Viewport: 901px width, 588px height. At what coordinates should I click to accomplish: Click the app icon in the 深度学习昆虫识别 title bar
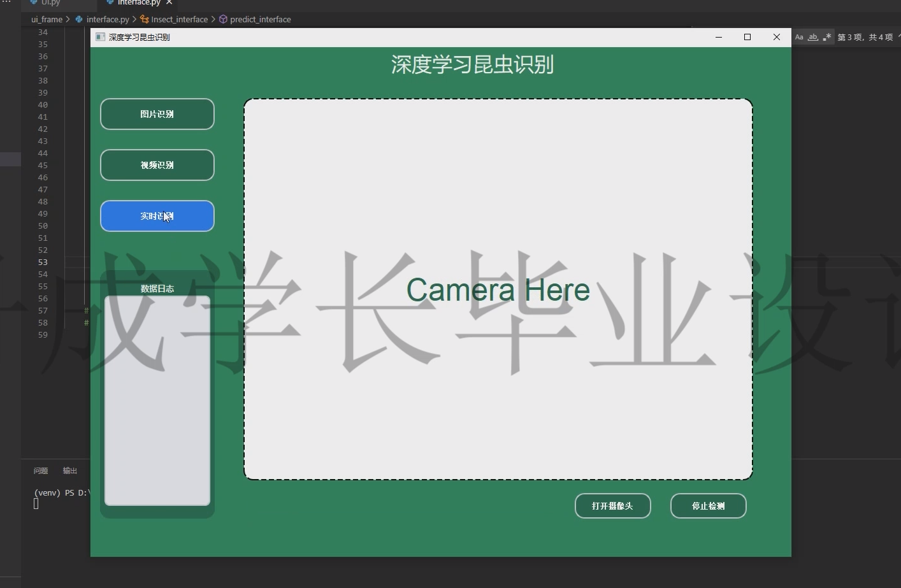(x=100, y=37)
